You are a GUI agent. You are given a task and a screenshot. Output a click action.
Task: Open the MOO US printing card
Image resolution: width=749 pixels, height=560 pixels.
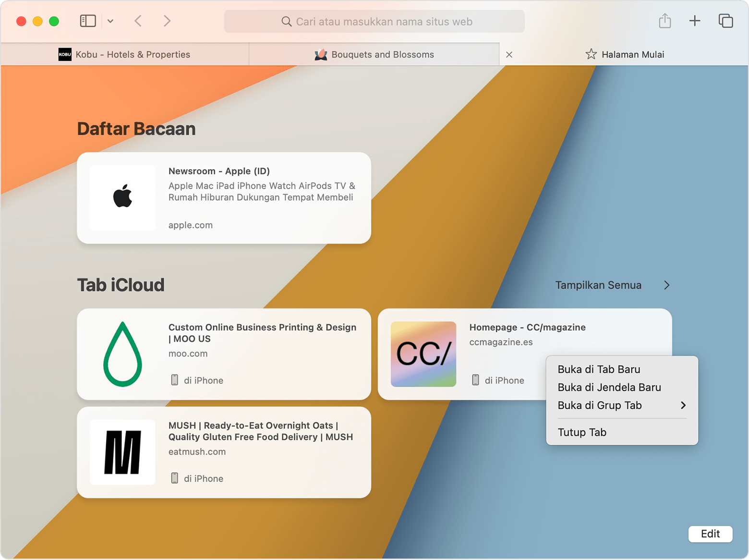tap(224, 354)
